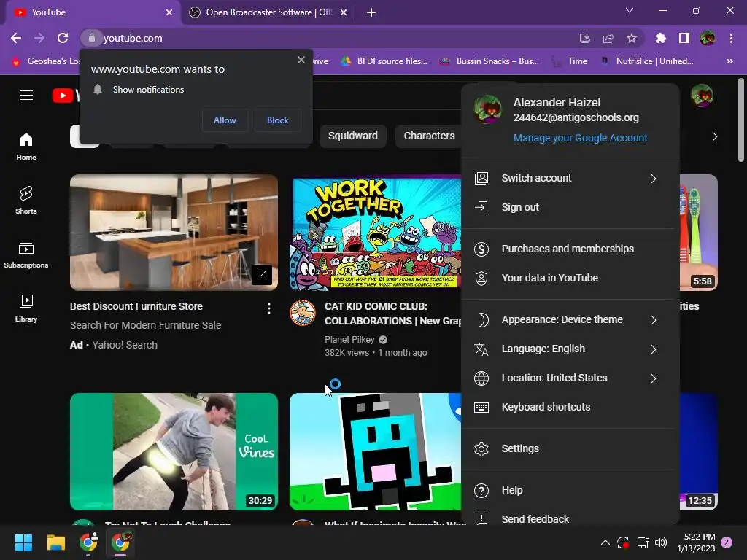
Task: Open Keyboard shortcuts entry
Action: pos(570,407)
